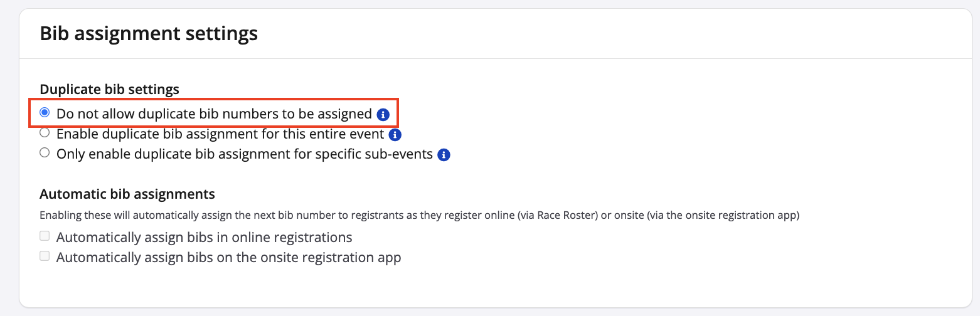Click info icon beside "Do not allow duplicate" option

coord(383,115)
